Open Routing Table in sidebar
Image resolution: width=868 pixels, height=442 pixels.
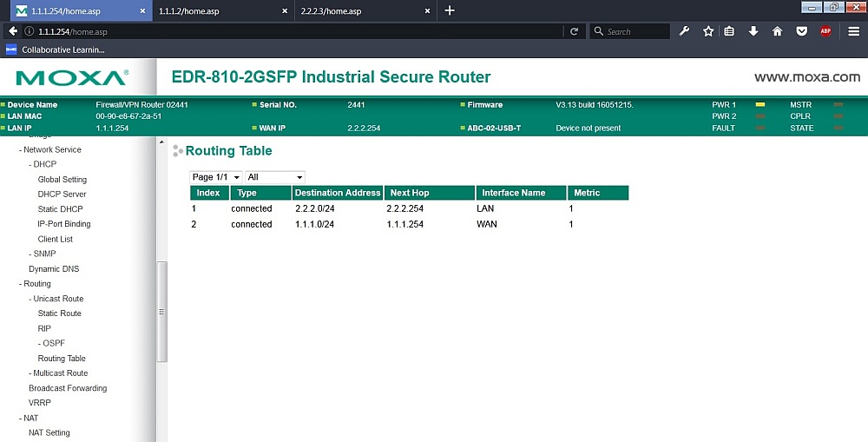coord(62,359)
